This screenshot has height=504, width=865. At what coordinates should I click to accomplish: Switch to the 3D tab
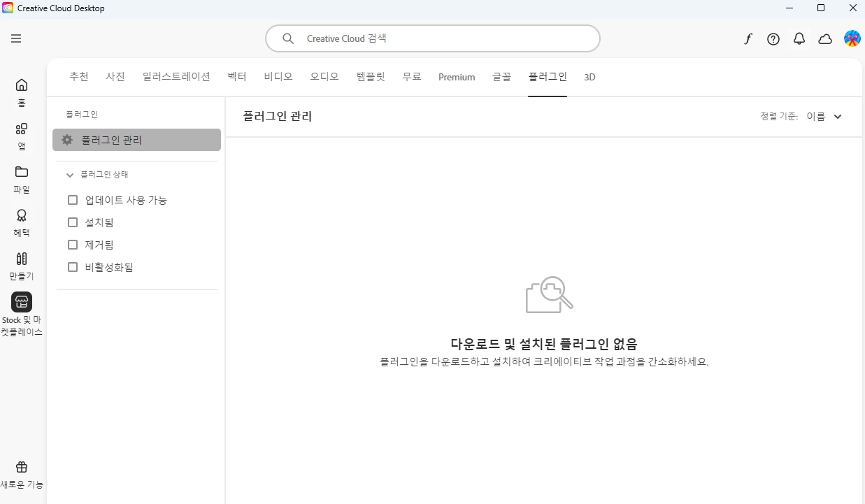coord(589,77)
